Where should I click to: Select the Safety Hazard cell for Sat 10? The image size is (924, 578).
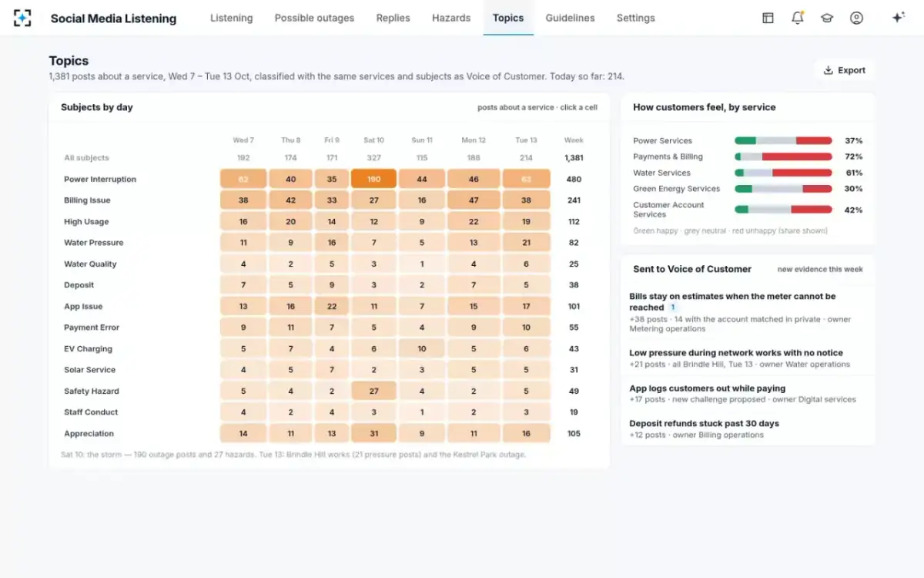[x=373, y=391]
